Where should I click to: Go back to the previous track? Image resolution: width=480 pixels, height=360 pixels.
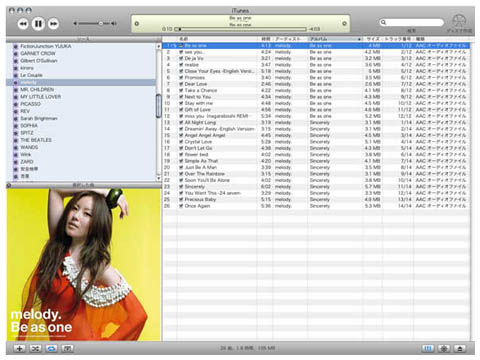click(23, 24)
